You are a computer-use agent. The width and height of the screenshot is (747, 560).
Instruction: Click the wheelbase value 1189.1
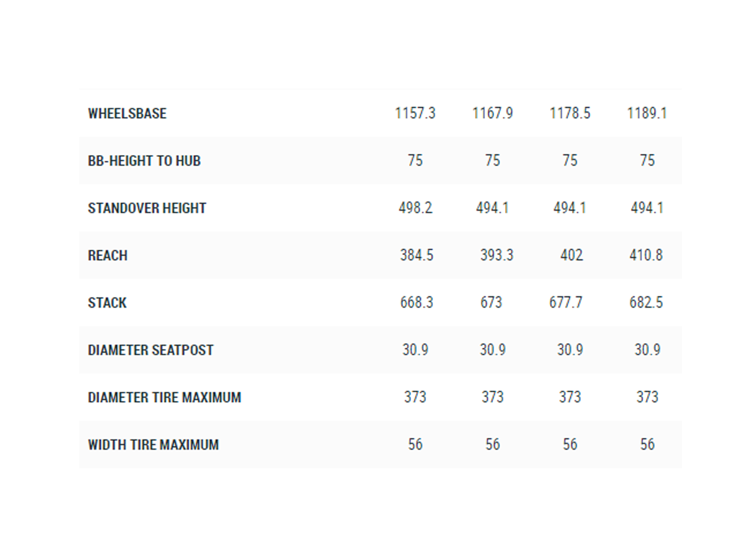click(x=647, y=113)
